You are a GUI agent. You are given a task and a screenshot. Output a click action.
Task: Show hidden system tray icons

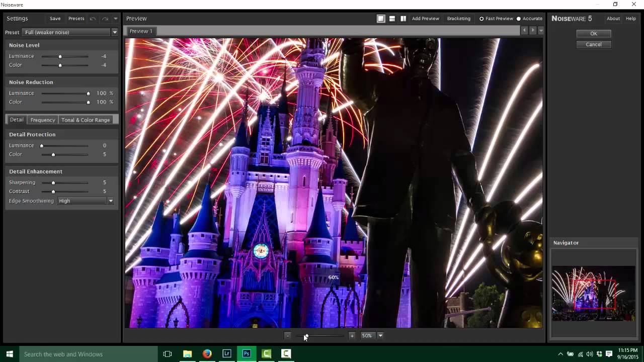tap(560, 354)
